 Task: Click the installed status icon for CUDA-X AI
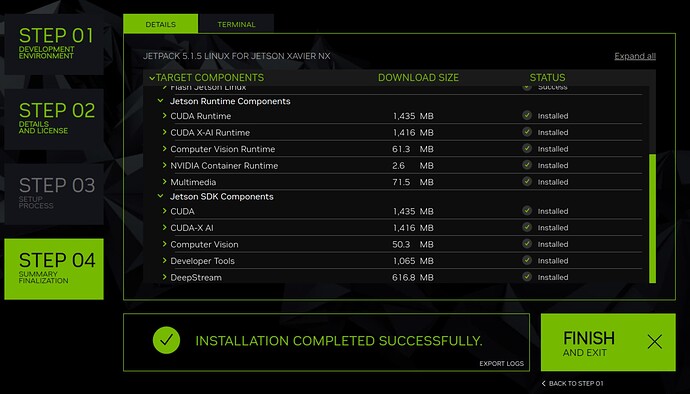pos(527,227)
